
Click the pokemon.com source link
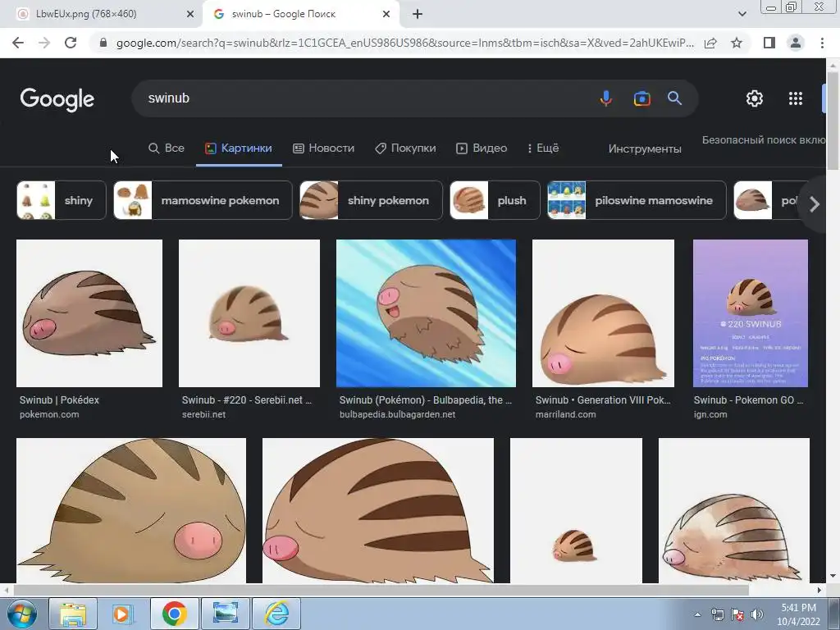[x=49, y=414]
